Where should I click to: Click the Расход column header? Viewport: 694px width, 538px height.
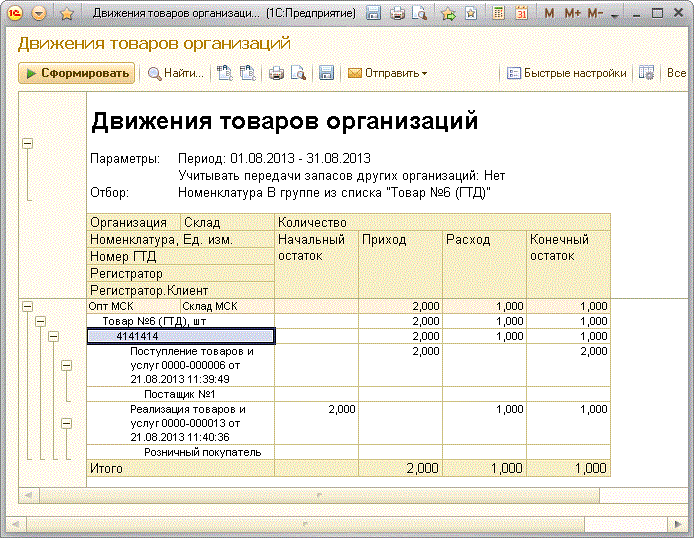[x=485, y=264]
